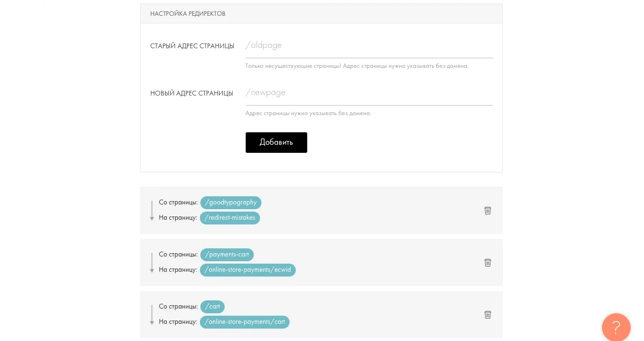Delete the /goodtypography redirect with trash icon

488,211
